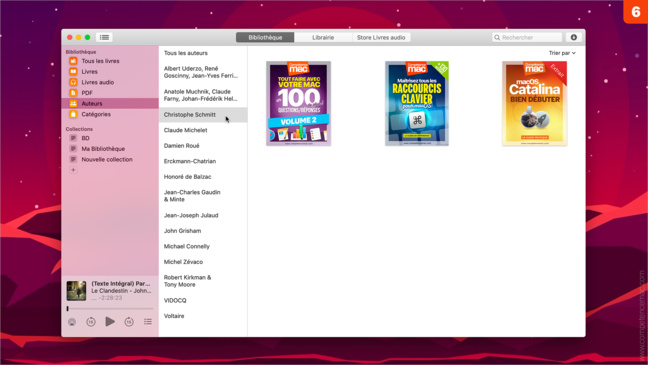
Task: Select author Robert Kirkman & Tony Moore
Action: [x=203, y=281]
